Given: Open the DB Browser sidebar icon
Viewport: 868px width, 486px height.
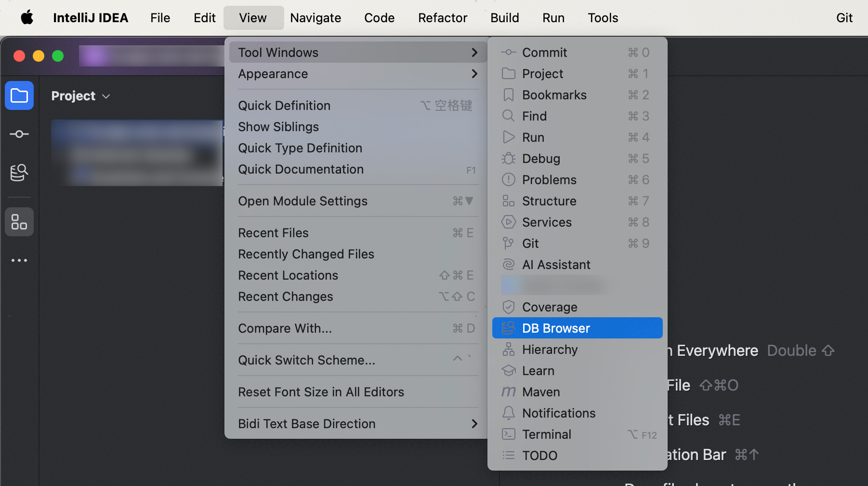Looking at the screenshot, I should coord(19,173).
